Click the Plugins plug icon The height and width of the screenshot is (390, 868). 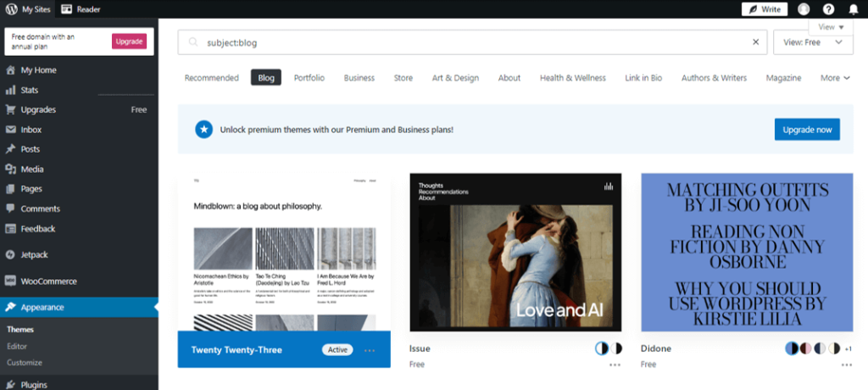(10, 385)
